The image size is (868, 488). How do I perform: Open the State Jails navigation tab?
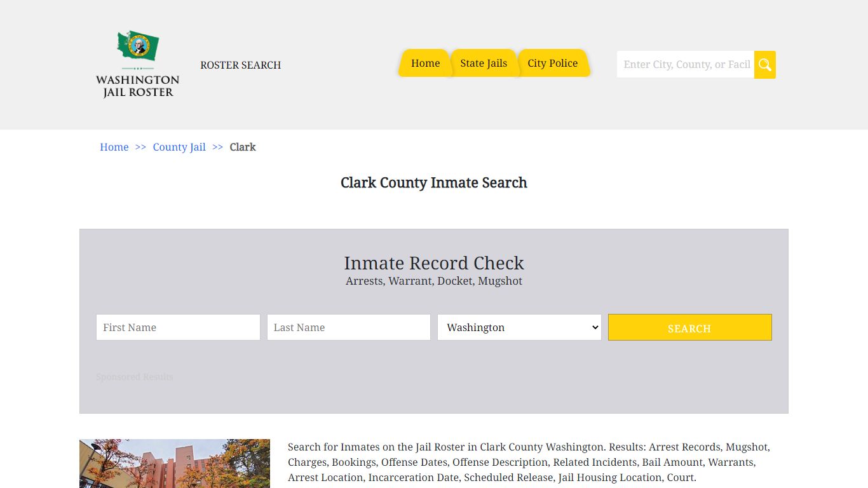[x=484, y=63]
